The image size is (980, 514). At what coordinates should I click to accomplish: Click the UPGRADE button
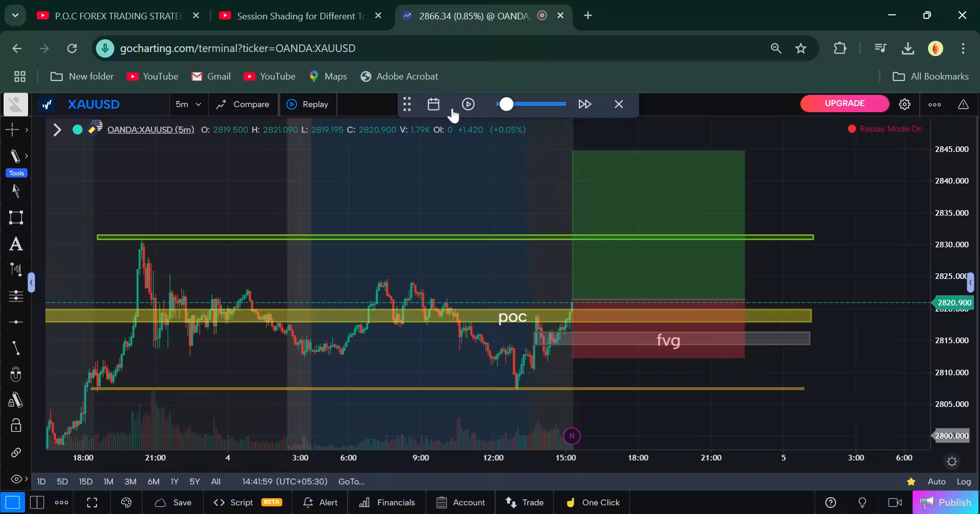[844, 103]
